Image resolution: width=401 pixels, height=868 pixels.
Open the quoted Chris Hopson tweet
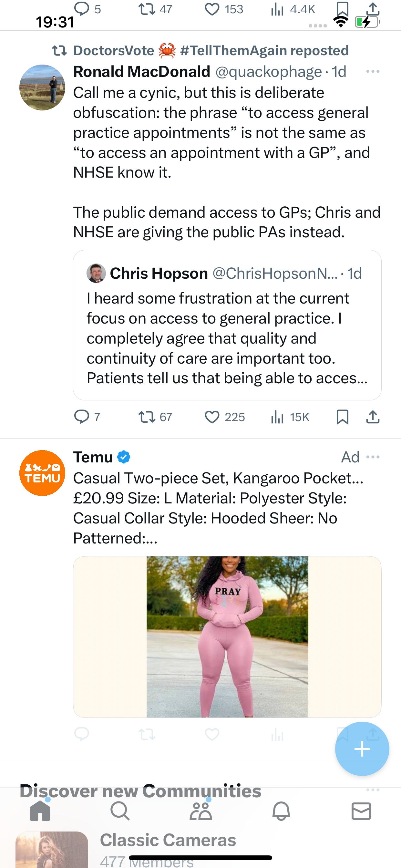coord(227,325)
